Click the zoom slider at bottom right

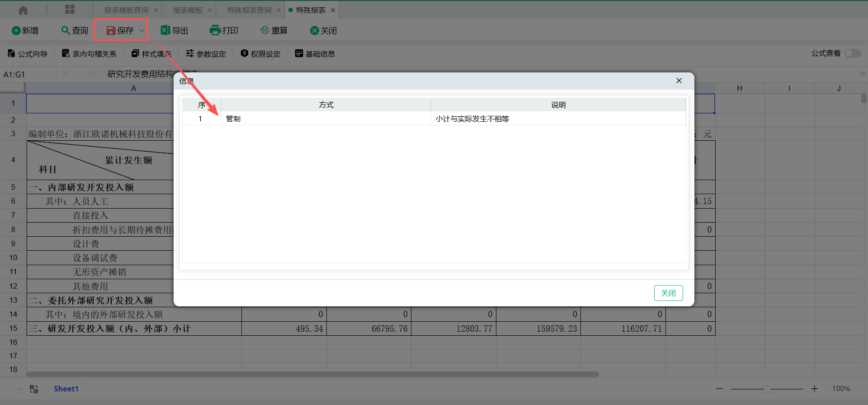tap(767, 389)
